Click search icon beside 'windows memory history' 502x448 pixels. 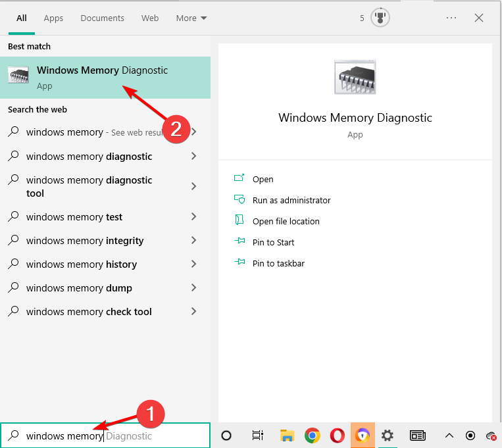click(x=13, y=264)
